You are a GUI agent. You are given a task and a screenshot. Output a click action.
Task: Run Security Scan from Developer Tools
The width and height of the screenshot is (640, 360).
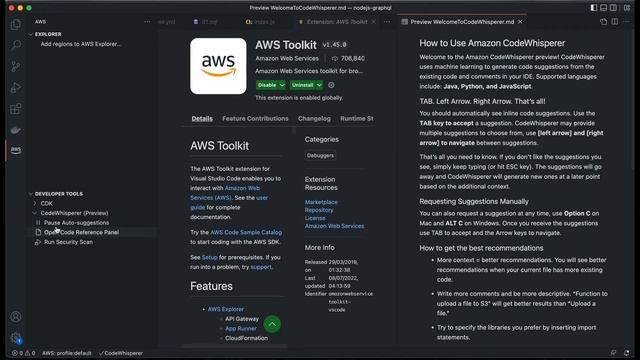pos(69,242)
